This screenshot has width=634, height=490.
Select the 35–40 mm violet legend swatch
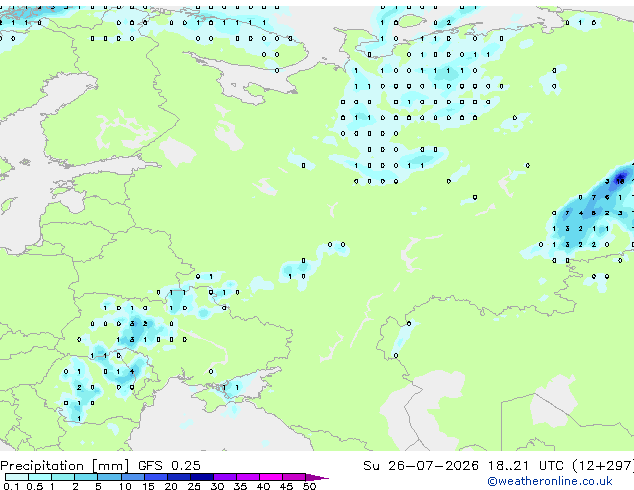tap(248, 477)
